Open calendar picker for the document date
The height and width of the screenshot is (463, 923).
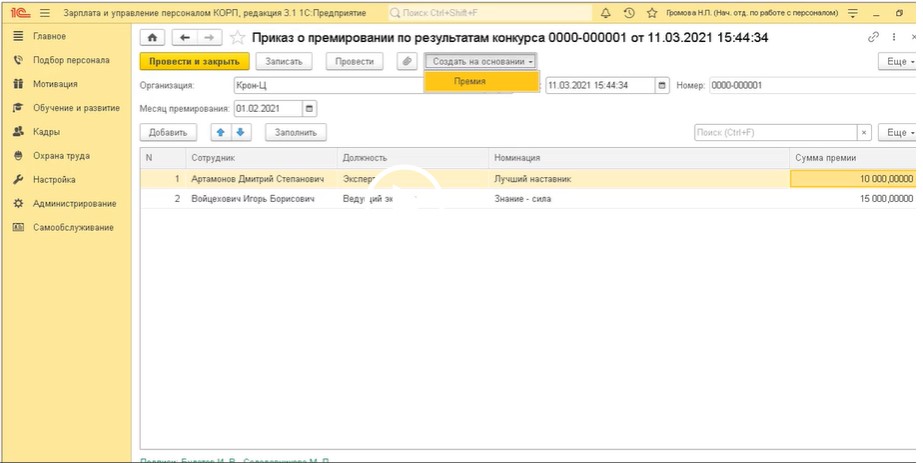662,85
